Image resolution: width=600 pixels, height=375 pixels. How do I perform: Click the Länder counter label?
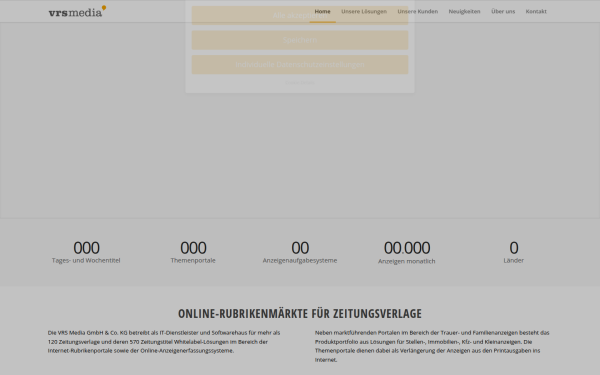513,260
